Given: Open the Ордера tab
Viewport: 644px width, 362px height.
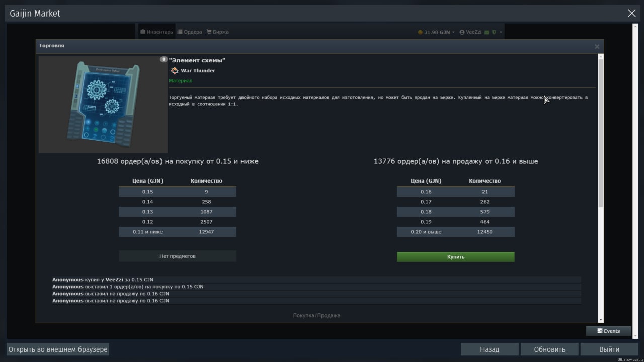Looking at the screenshot, I should [x=190, y=32].
